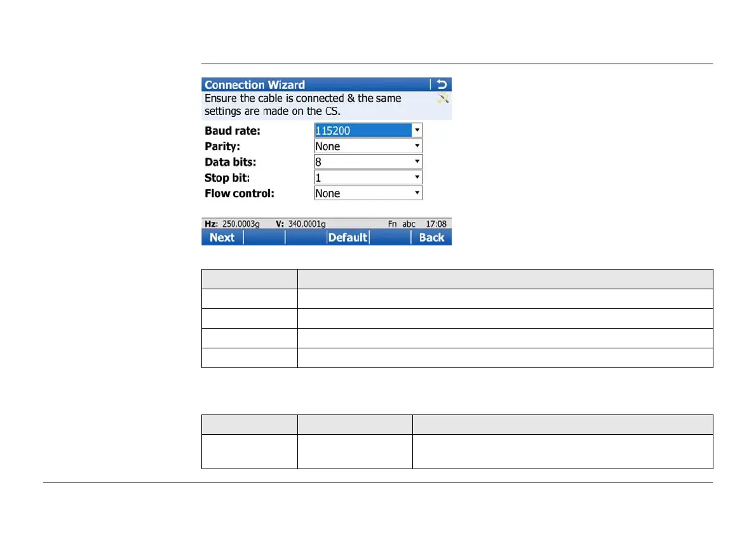Click the 'Ensure the cable is connected' instruction text

[x=303, y=105]
